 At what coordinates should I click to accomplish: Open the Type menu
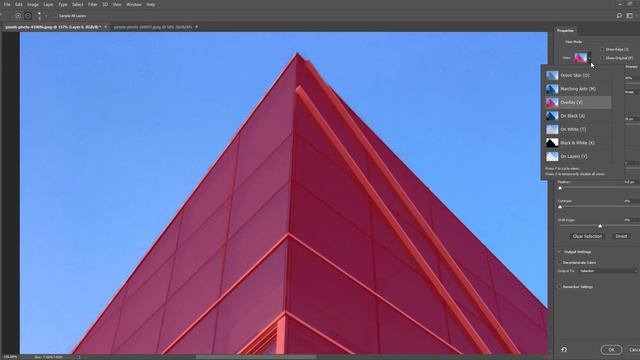pyautogui.click(x=63, y=4)
